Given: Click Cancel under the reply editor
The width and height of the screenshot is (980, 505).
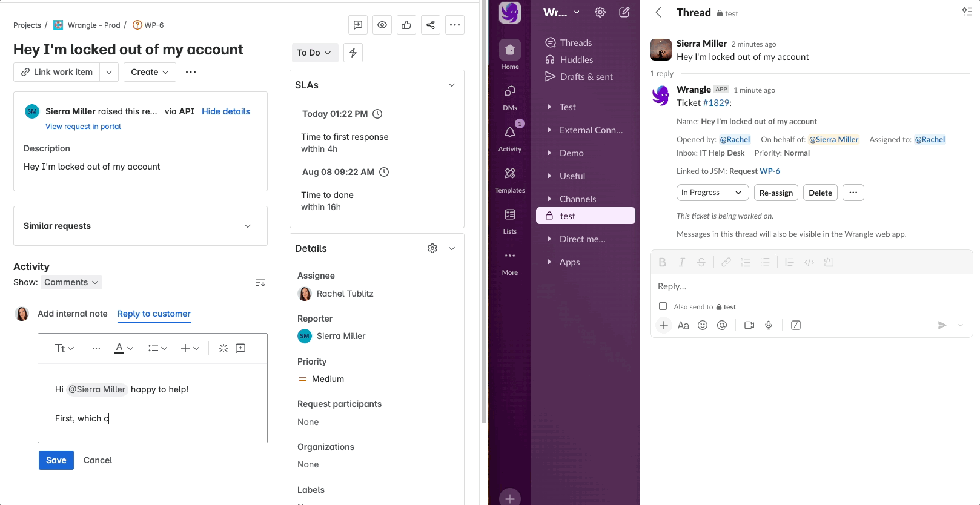Looking at the screenshot, I should (98, 460).
